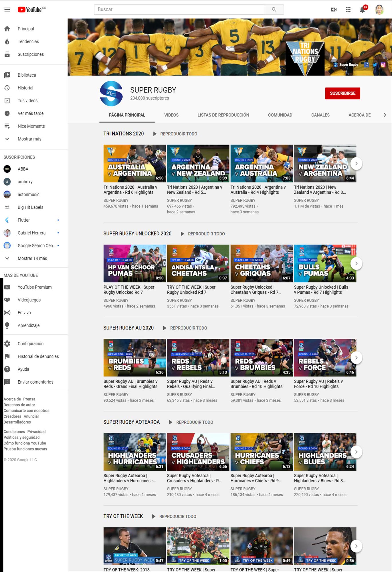Image resolution: width=392 pixels, height=572 pixels.
Task: Open the create video camera icon
Action: 334,10
